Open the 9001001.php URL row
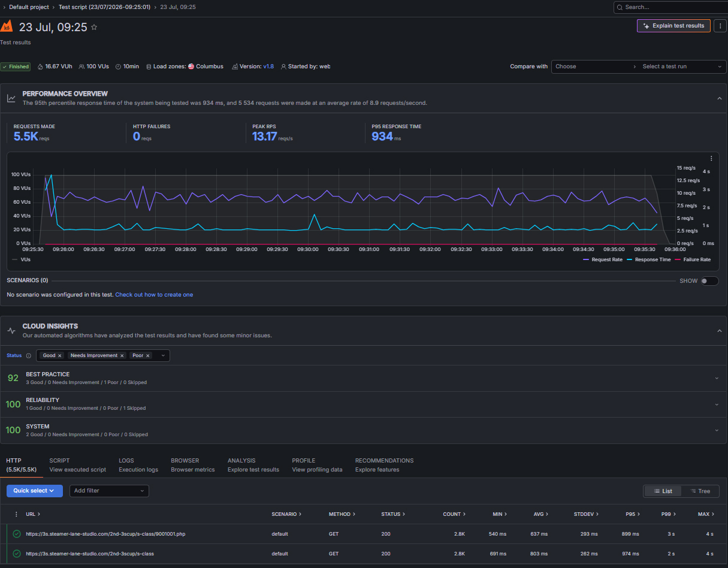 pyautogui.click(x=364, y=534)
